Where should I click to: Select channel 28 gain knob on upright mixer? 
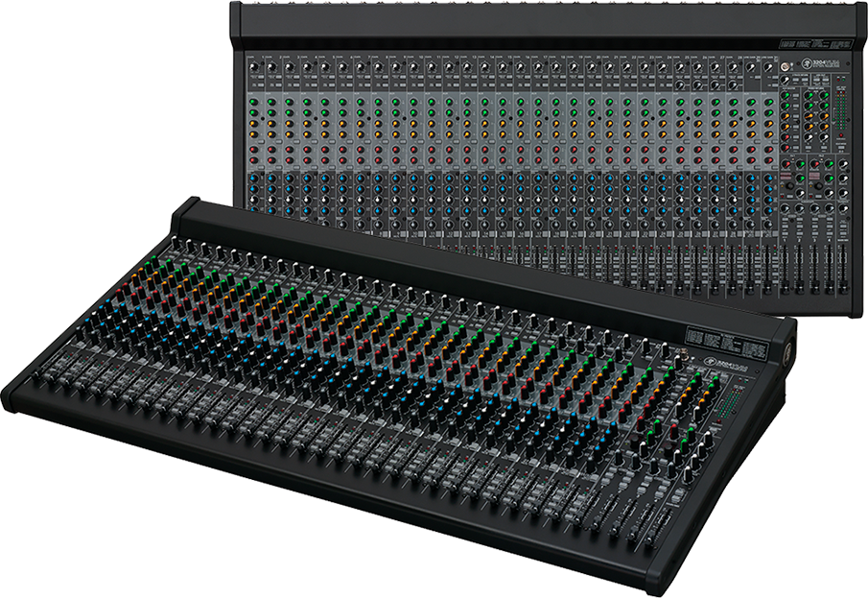733,67
